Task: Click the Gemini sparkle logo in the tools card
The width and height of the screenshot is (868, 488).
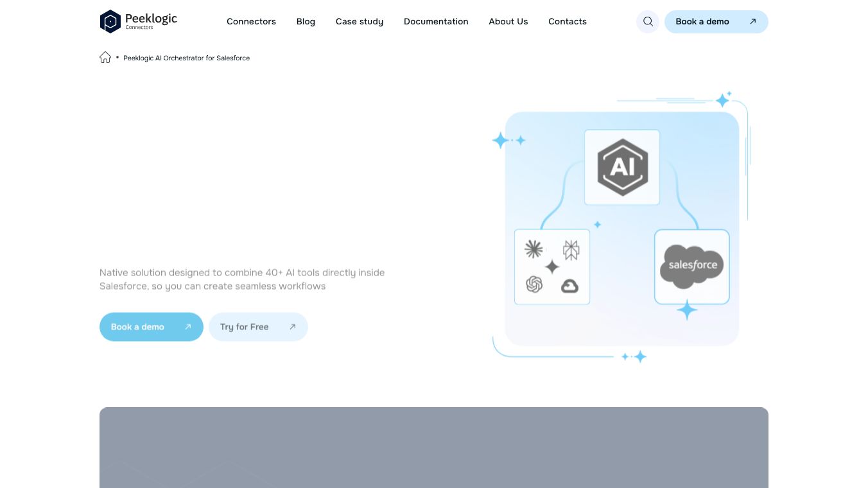Action: (552, 266)
